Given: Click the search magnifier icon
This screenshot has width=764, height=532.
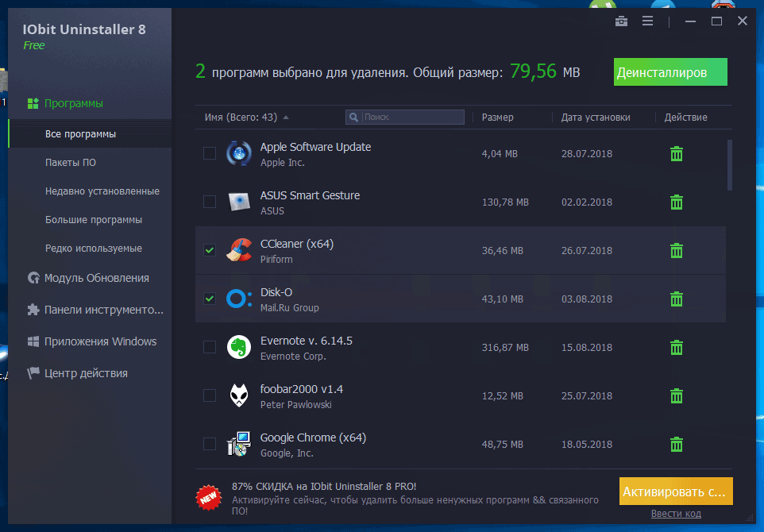Looking at the screenshot, I should [353, 118].
